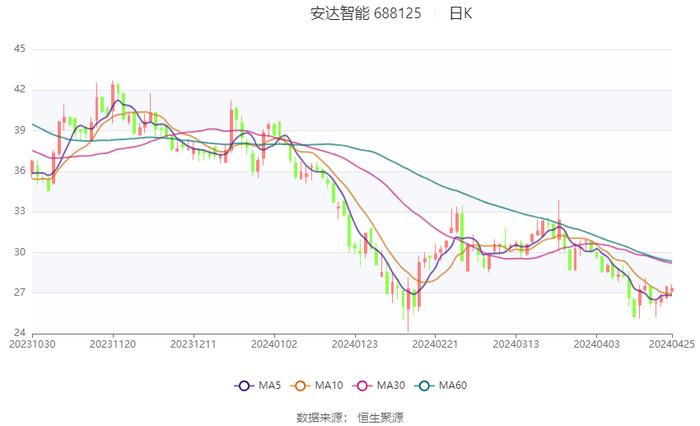Screen dimensions: 700x426
Task: Click the 45 price level on the Y axis
Action: (19, 49)
